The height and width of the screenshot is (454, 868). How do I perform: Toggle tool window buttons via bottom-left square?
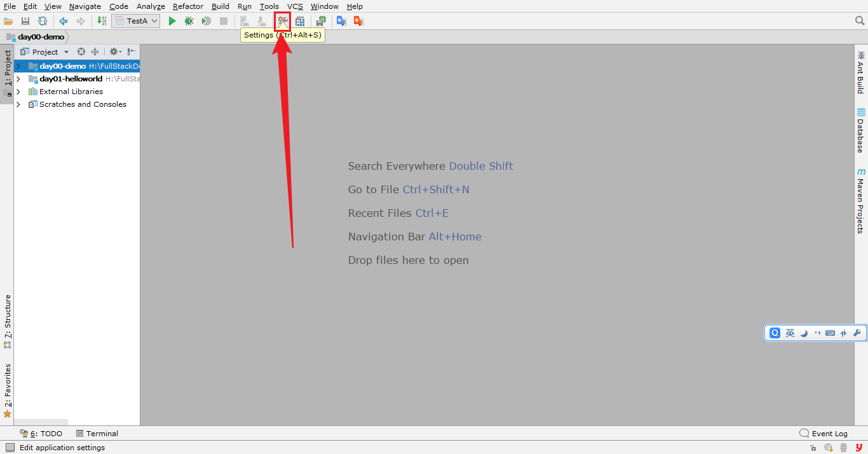[x=10, y=448]
